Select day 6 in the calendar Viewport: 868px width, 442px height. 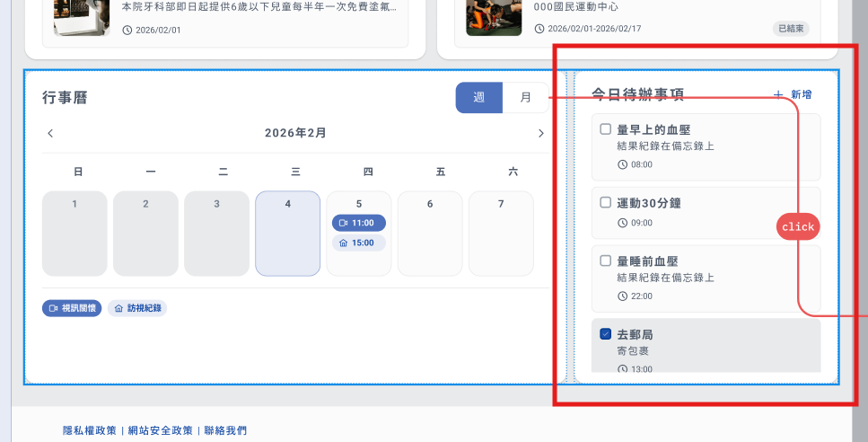(430, 233)
